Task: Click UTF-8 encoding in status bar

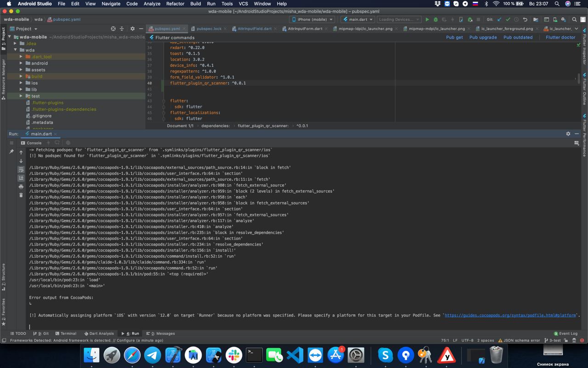Action: tap(467, 340)
